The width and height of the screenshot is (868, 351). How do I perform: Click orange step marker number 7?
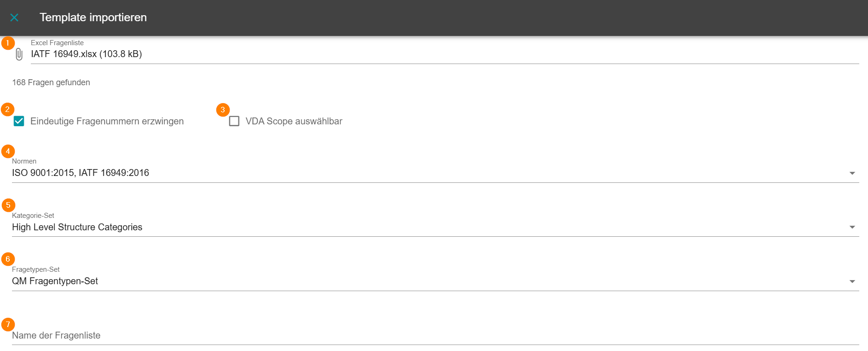(8, 324)
